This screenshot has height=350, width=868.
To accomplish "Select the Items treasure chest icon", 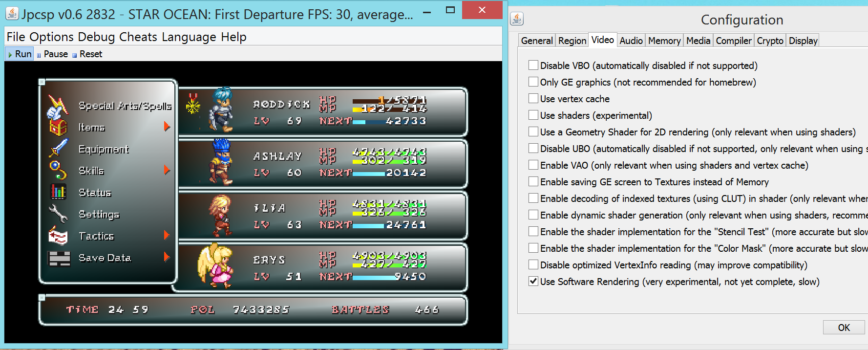I will (58, 128).
